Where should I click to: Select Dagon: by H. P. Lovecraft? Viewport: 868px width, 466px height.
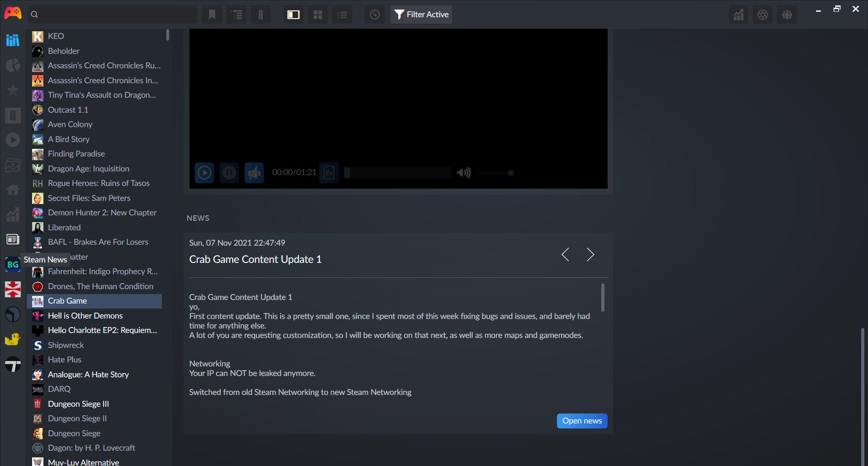coord(94,448)
